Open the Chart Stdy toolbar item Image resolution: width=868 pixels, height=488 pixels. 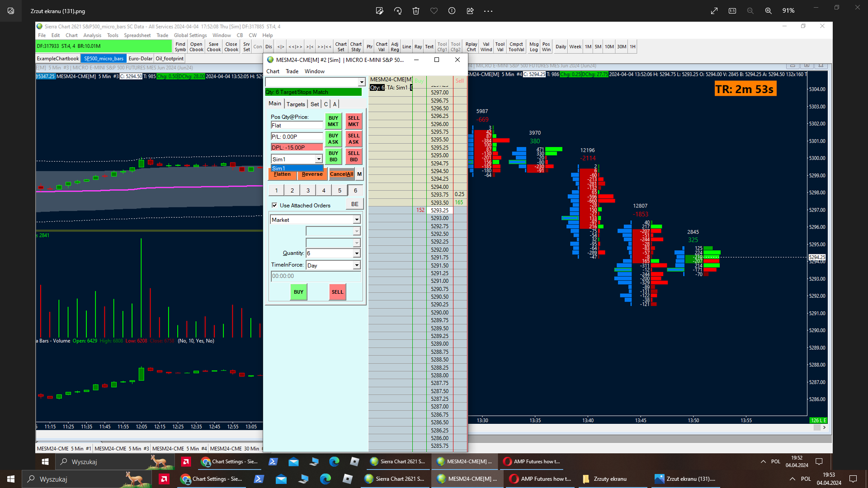point(356,47)
